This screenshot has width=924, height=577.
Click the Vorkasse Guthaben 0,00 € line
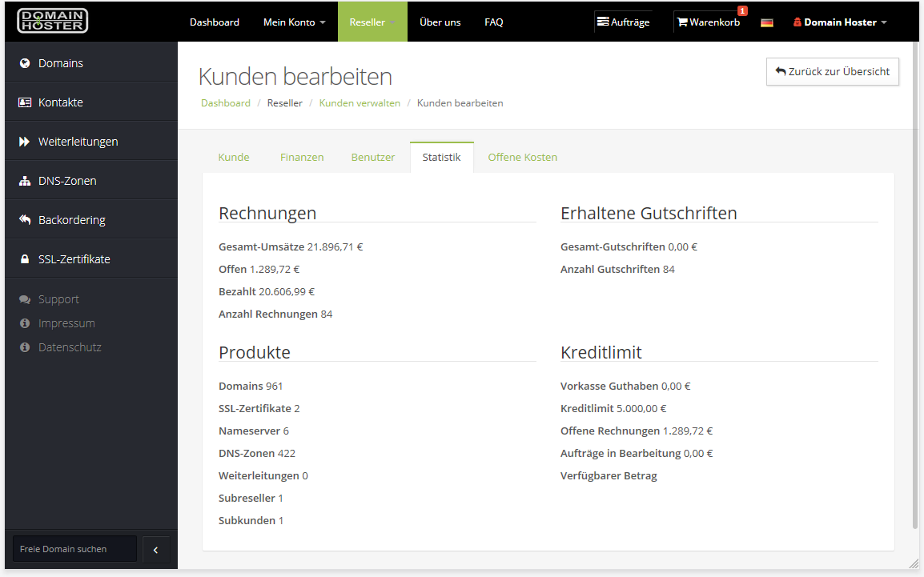pos(625,387)
